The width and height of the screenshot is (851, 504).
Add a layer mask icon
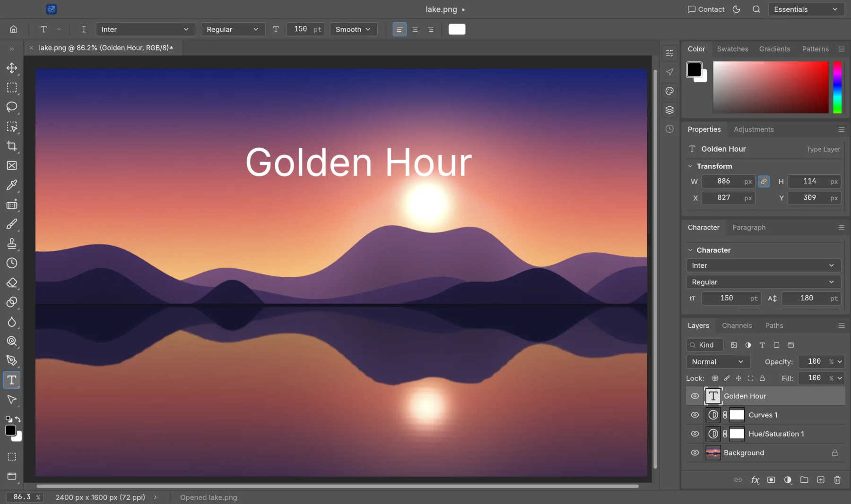tap(771, 480)
